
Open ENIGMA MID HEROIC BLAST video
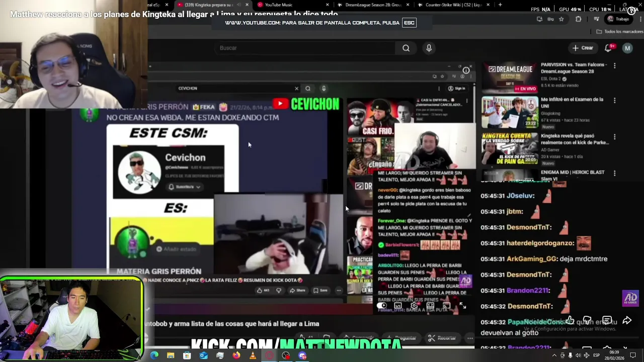(573, 175)
